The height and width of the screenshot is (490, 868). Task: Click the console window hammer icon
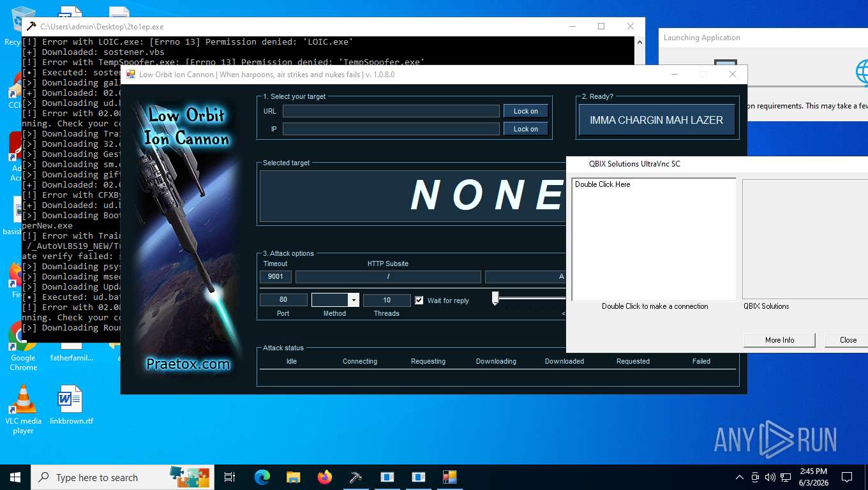tap(31, 26)
